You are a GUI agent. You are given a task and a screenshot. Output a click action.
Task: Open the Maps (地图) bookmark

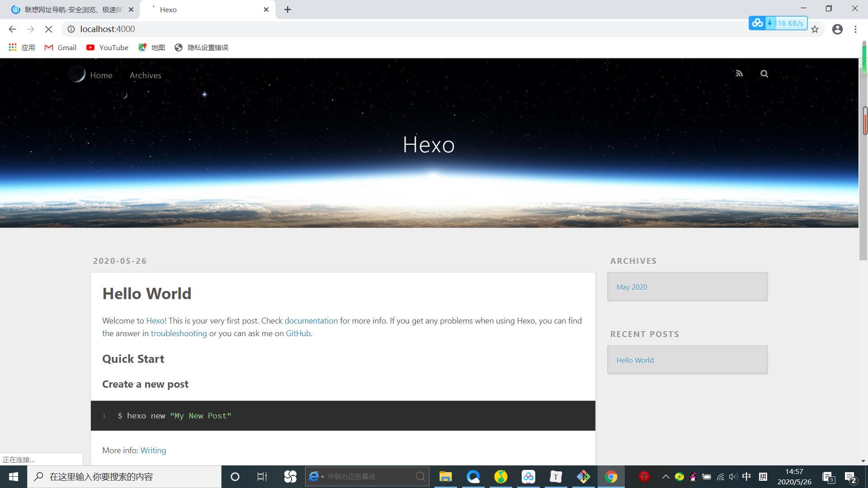point(151,47)
